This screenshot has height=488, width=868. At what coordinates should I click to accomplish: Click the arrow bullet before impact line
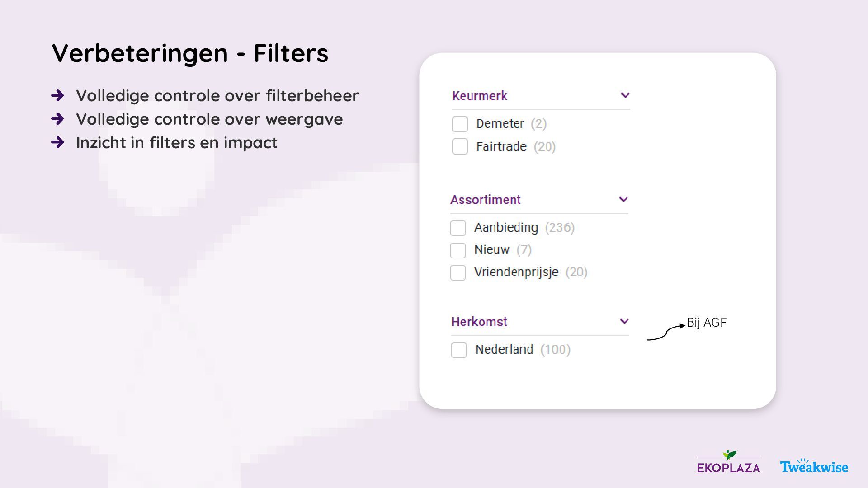pos(58,142)
